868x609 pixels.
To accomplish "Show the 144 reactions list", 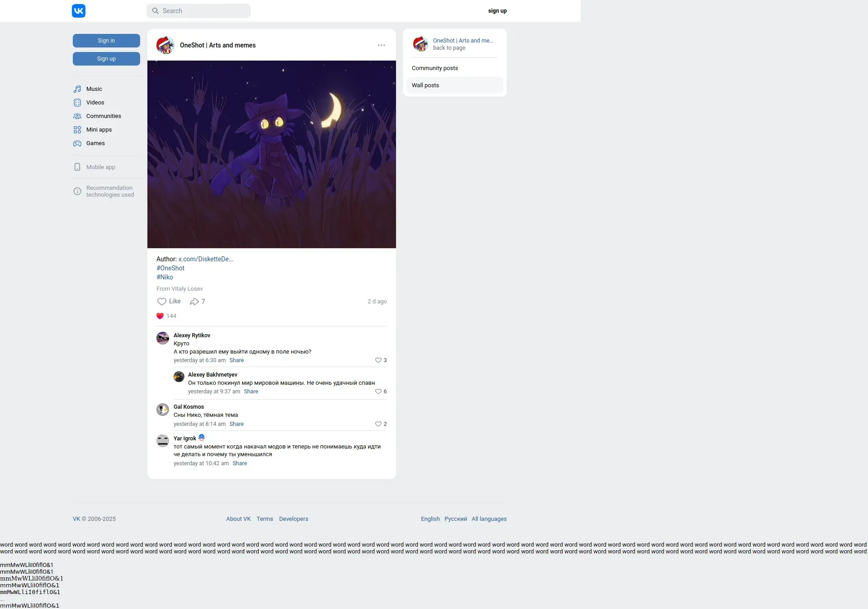I will coord(166,316).
